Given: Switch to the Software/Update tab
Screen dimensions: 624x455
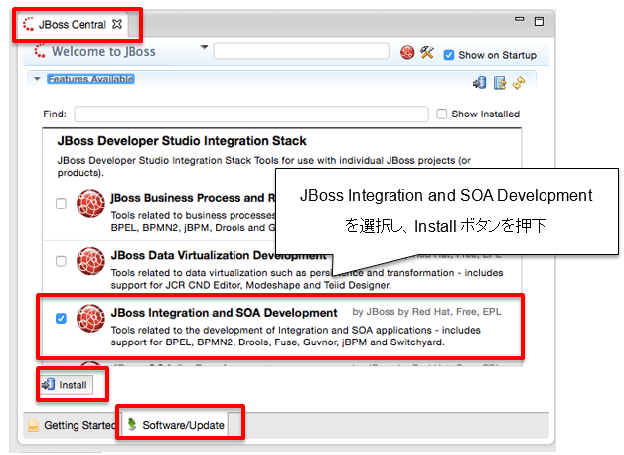Looking at the screenshot, I should (x=176, y=425).
